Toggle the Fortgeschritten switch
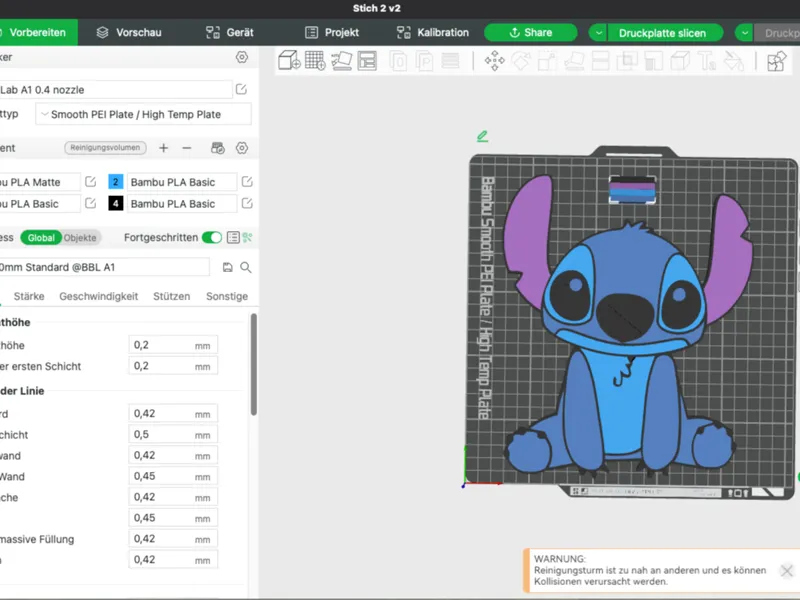The width and height of the screenshot is (800, 600). 212,237
